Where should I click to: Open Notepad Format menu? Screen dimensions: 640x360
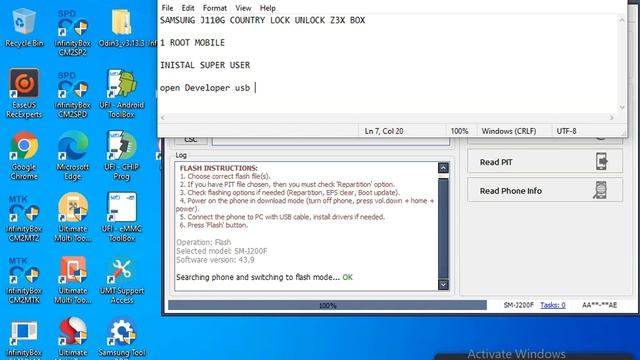pos(215,8)
